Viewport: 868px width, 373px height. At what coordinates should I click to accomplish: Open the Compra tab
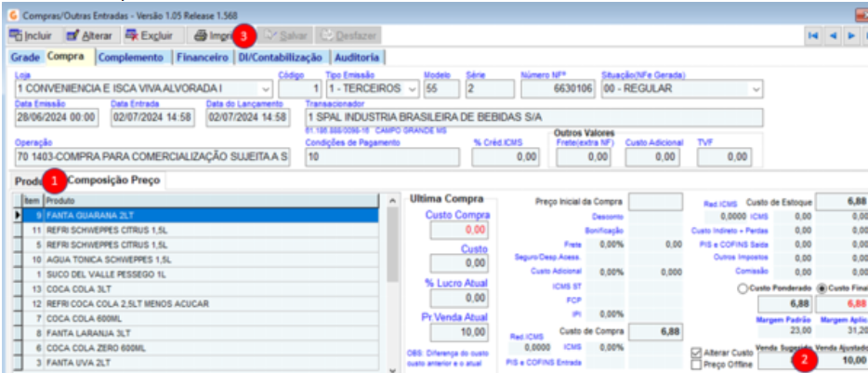click(66, 57)
